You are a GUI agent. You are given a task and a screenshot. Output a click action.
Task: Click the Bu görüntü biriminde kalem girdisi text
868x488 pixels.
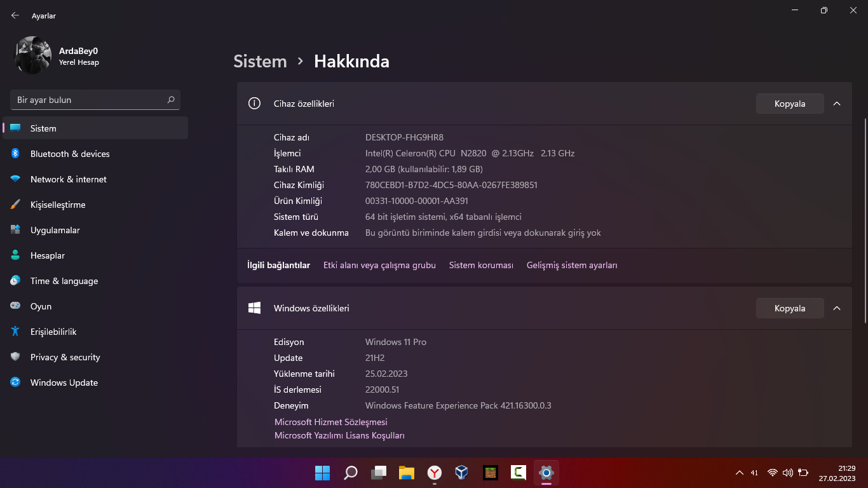point(483,233)
